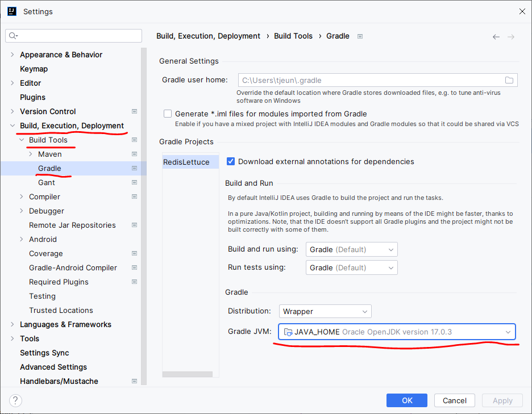The height and width of the screenshot is (414, 532).
Task: Click inside the settings search field
Action: point(73,35)
